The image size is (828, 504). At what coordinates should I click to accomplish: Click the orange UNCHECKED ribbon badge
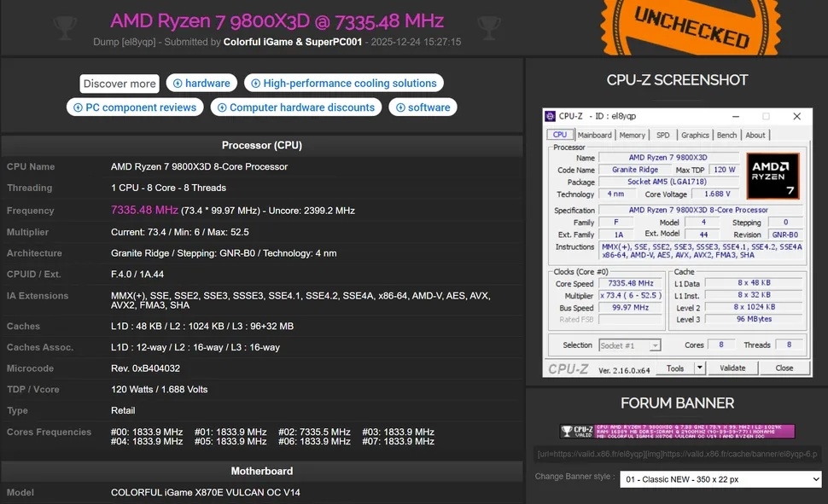[x=690, y=26]
